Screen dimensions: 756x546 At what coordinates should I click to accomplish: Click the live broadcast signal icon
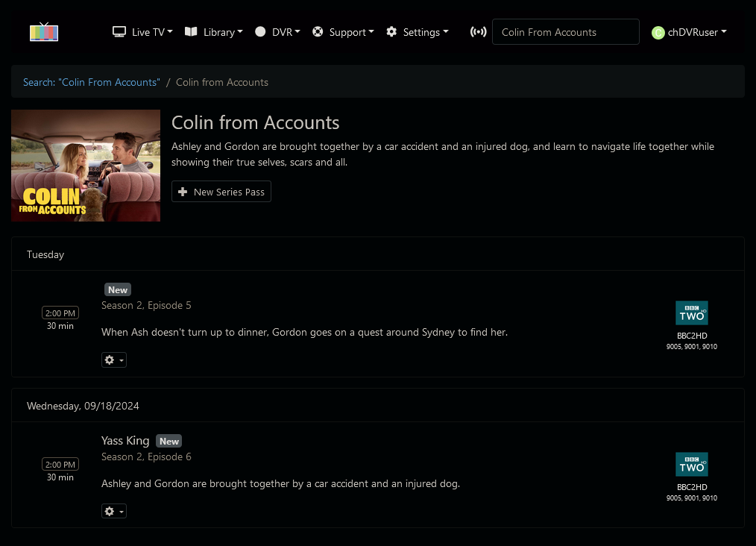478,32
